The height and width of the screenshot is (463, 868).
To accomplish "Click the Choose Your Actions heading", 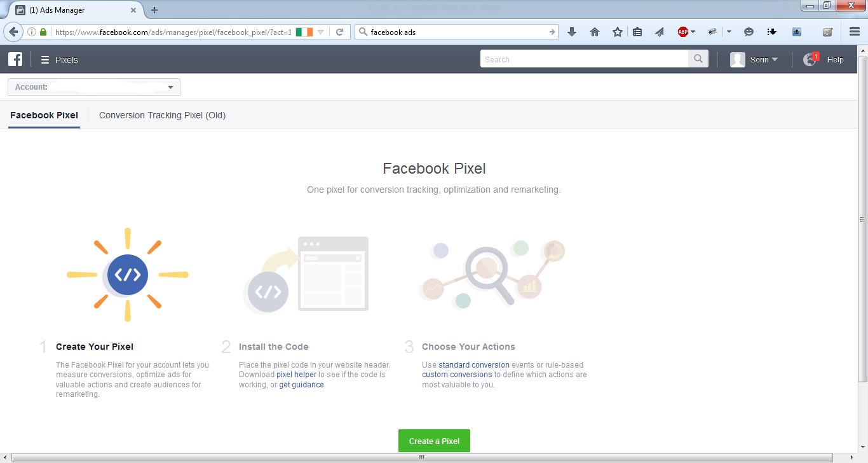I will click(x=468, y=347).
